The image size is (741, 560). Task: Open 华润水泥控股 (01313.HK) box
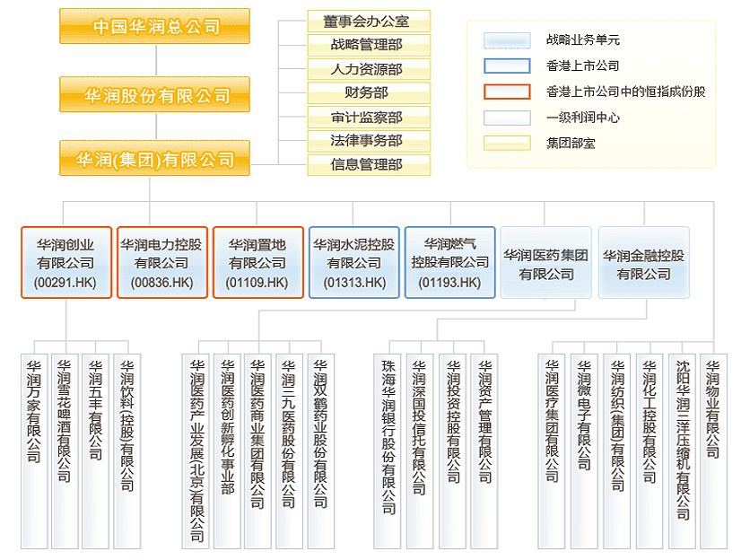[353, 262]
